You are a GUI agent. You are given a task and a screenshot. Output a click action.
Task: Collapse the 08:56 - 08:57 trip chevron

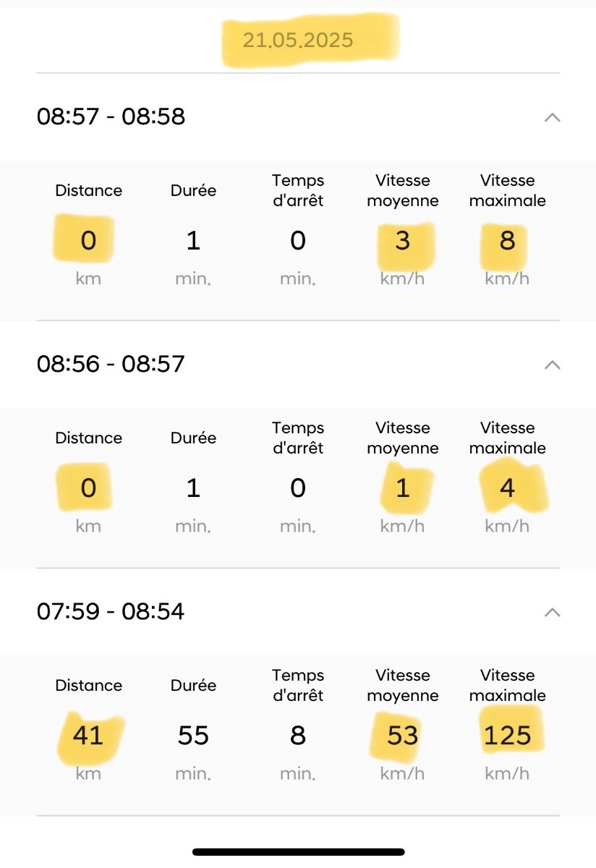pos(552,364)
